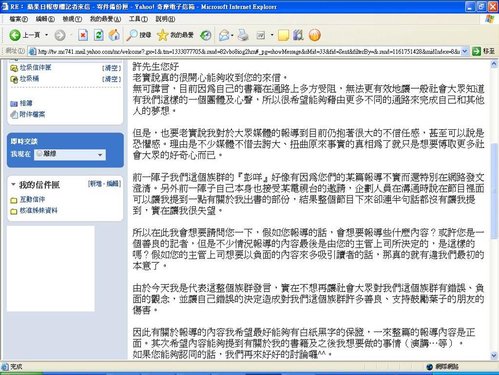This screenshot has height=375, width=499.
Task: Open the 編輯(E) menu
Action: click(45, 19)
